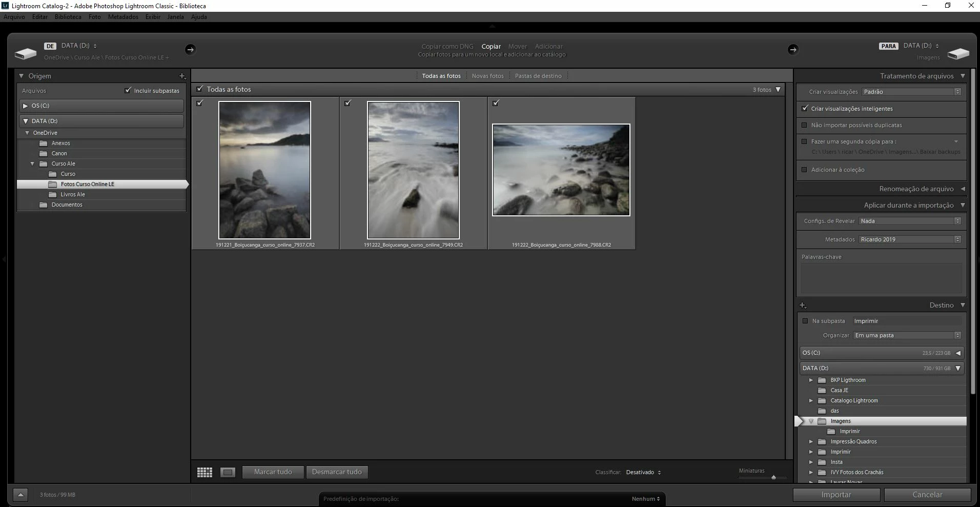Collapse the import dialog using the bottom-left arrow
Image resolution: width=980 pixels, height=507 pixels.
[21, 495]
